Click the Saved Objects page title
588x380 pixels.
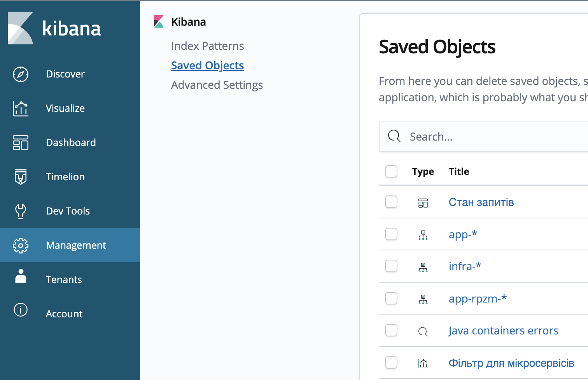tap(437, 47)
